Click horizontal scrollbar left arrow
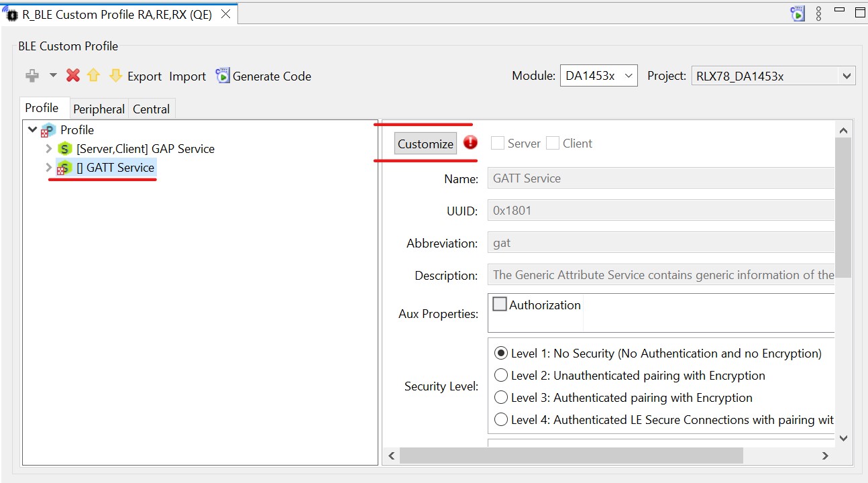The width and height of the screenshot is (868, 483). pyautogui.click(x=391, y=455)
